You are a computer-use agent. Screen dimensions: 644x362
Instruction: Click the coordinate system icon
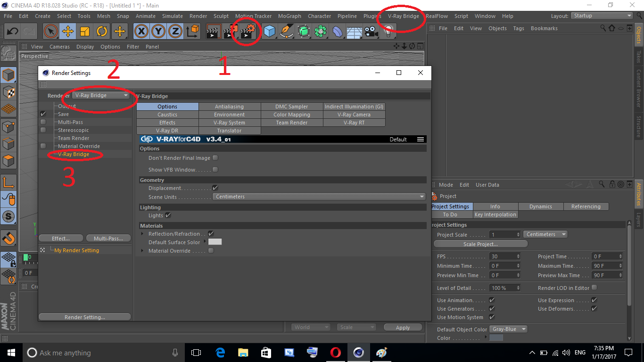(x=193, y=32)
